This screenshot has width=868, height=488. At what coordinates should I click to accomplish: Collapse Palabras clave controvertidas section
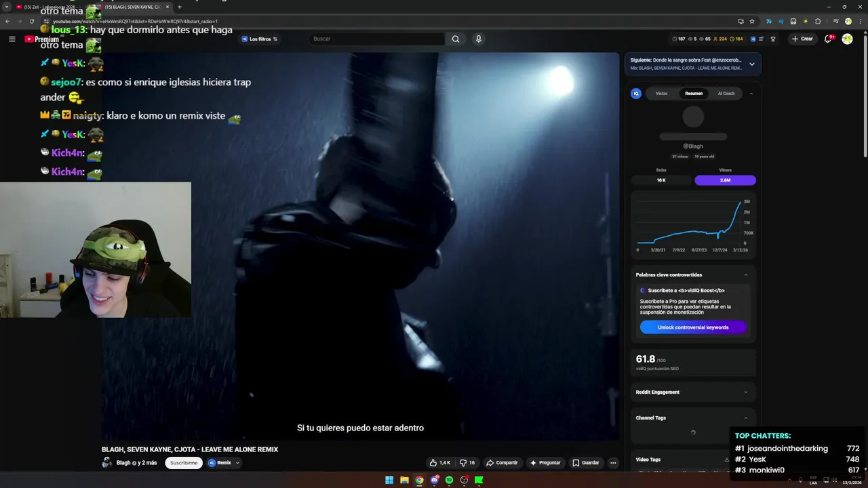(746, 274)
